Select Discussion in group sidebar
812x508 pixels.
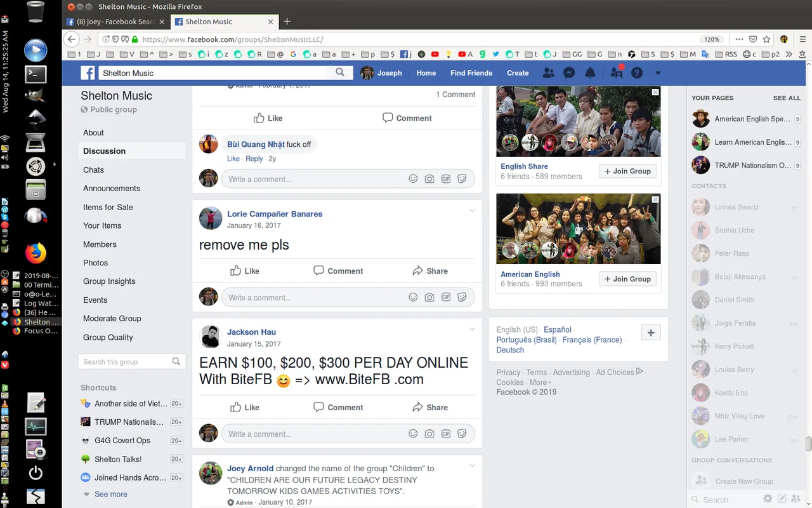tap(132, 151)
